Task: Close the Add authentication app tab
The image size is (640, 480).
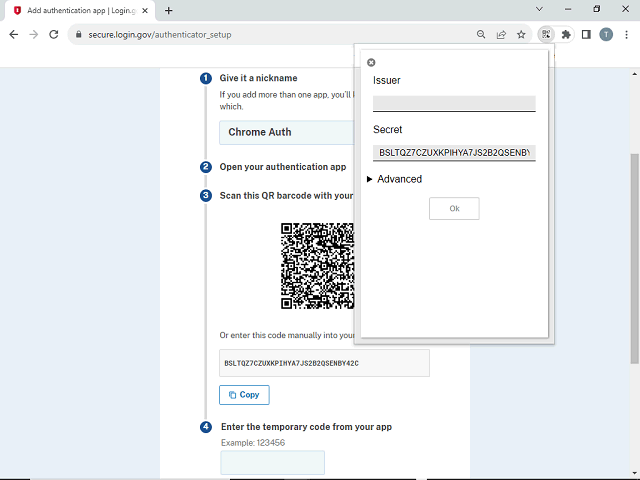Action: pos(145,11)
